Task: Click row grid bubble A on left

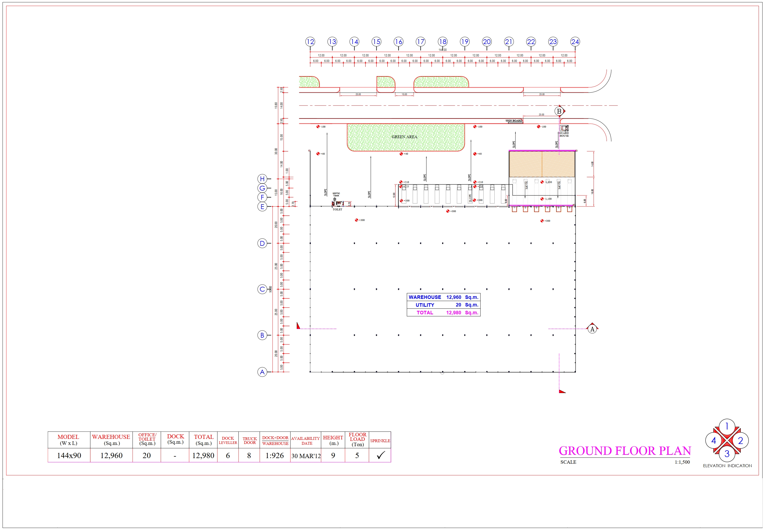Action: (262, 372)
